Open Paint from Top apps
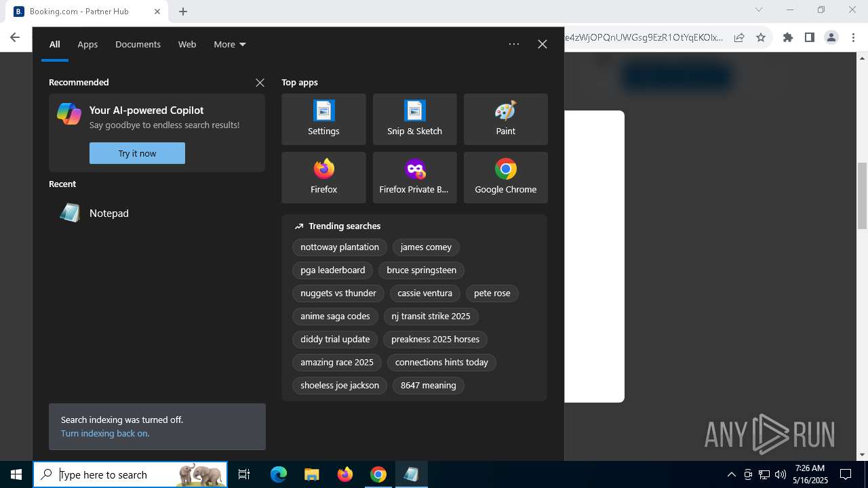868x488 pixels. click(505, 119)
